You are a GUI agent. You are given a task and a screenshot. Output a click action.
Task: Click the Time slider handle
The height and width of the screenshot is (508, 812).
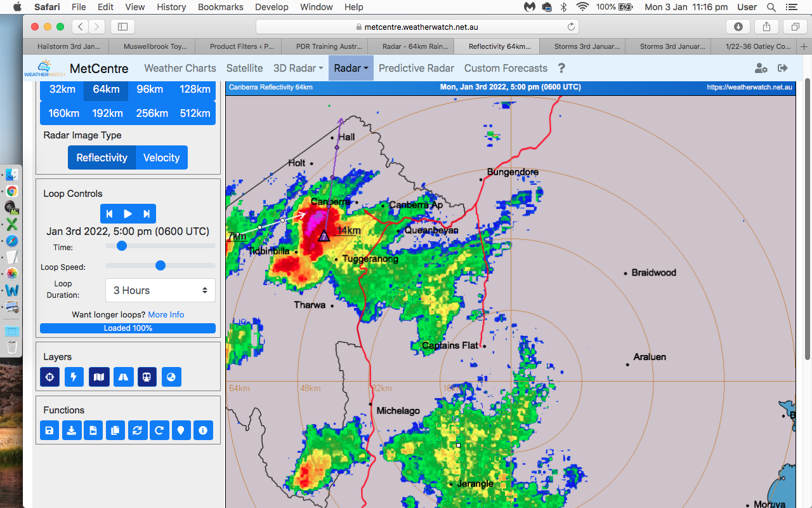[x=122, y=246]
